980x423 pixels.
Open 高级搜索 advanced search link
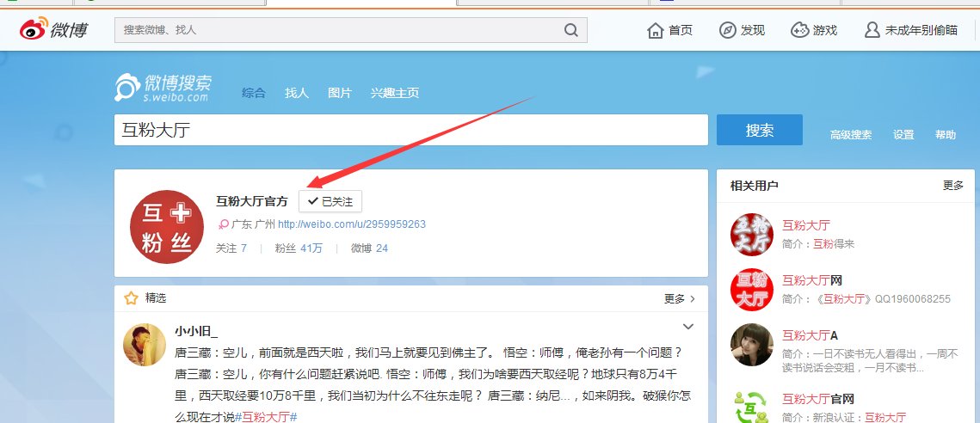[x=851, y=135]
